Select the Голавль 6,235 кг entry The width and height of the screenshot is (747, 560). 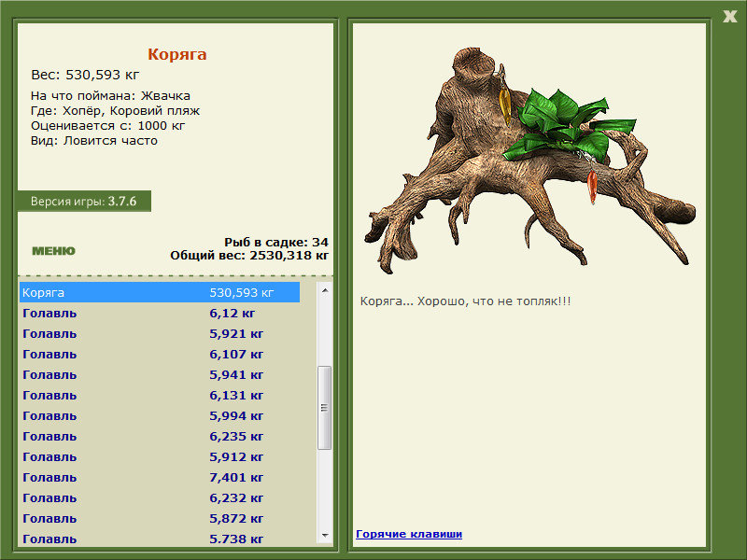coord(160,436)
